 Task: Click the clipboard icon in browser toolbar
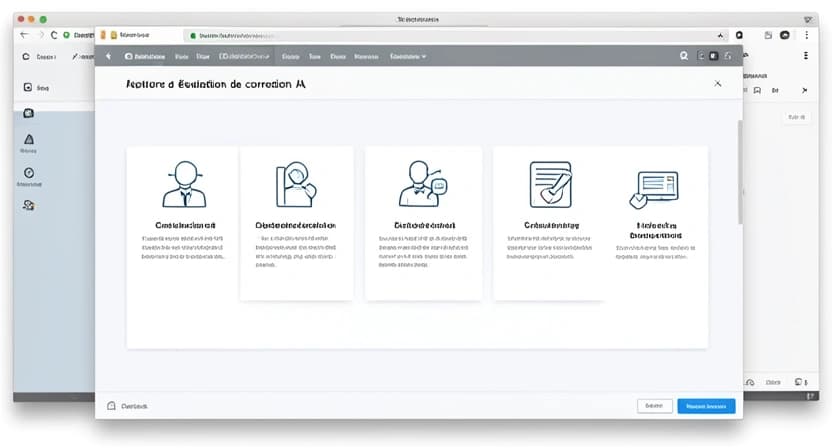[768, 35]
